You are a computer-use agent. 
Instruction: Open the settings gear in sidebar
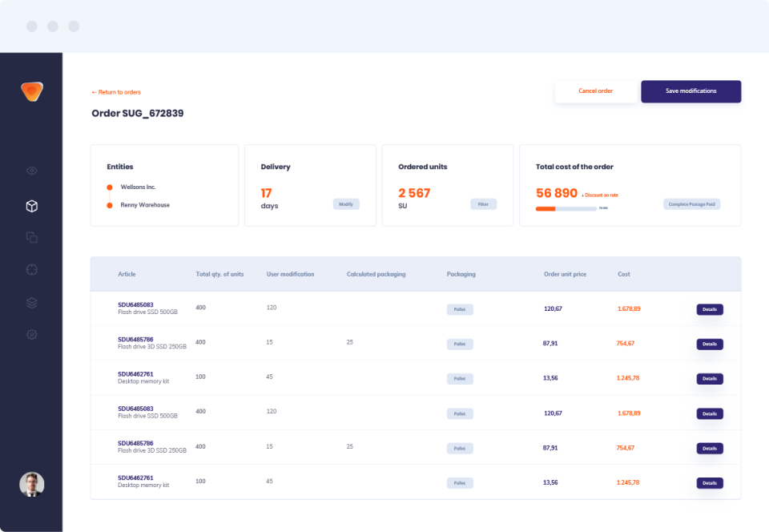point(32,334)
